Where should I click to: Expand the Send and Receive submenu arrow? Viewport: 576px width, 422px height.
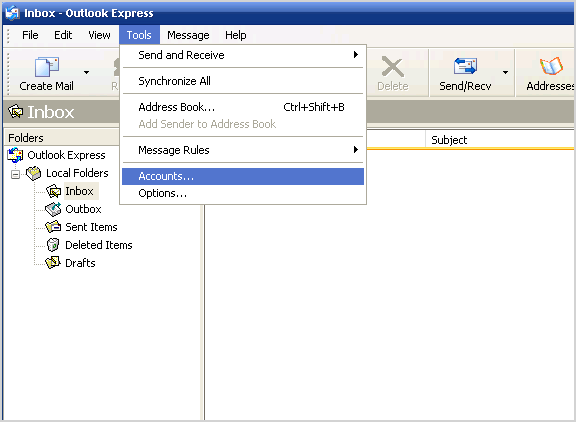click(355, 55)
